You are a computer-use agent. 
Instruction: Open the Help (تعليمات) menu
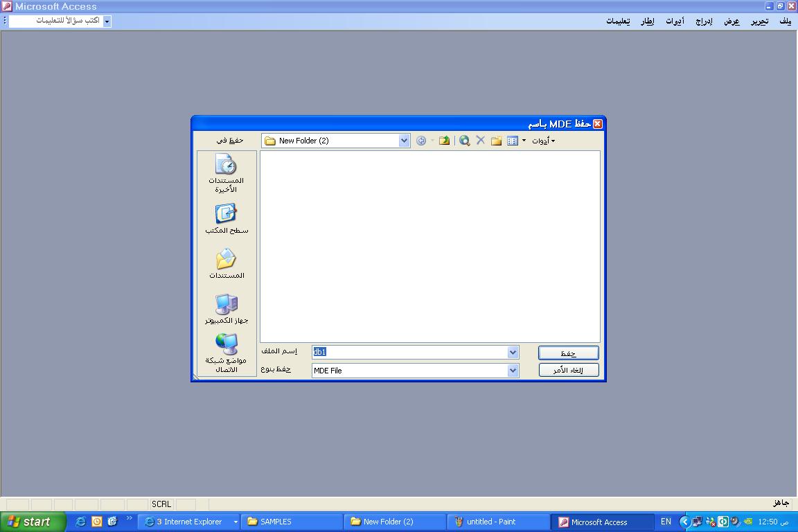coord(618,21)
